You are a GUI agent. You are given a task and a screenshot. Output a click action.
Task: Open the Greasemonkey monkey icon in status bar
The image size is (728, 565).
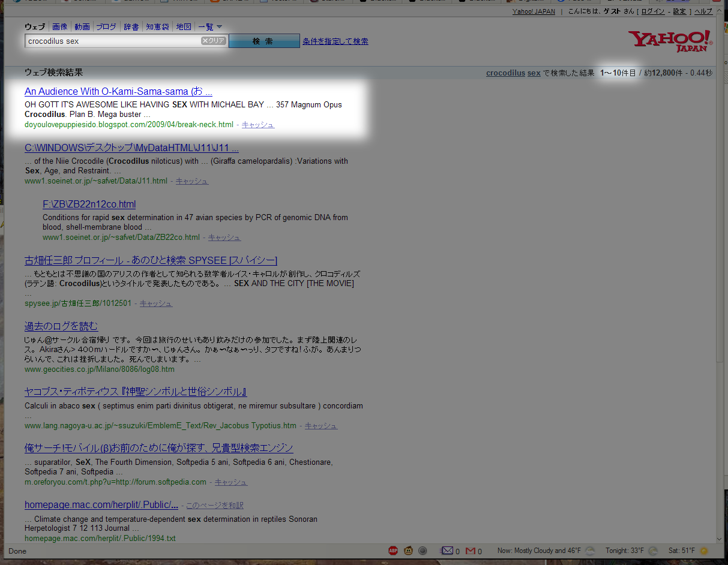coord(408,551)
